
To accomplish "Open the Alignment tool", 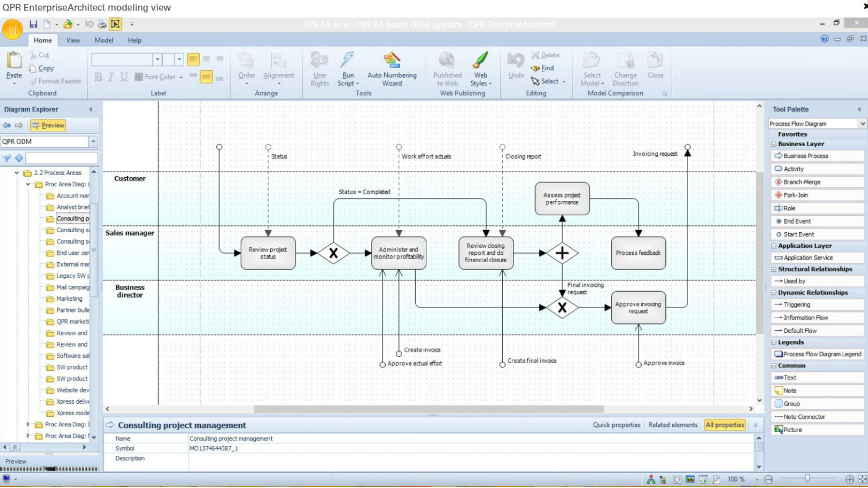I will (279, 69).
